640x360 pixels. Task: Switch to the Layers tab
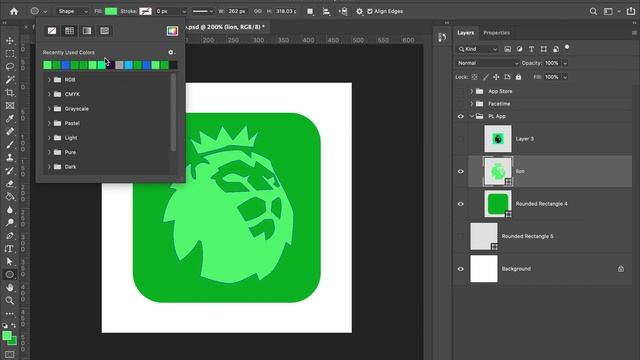(x=465, y=33)
